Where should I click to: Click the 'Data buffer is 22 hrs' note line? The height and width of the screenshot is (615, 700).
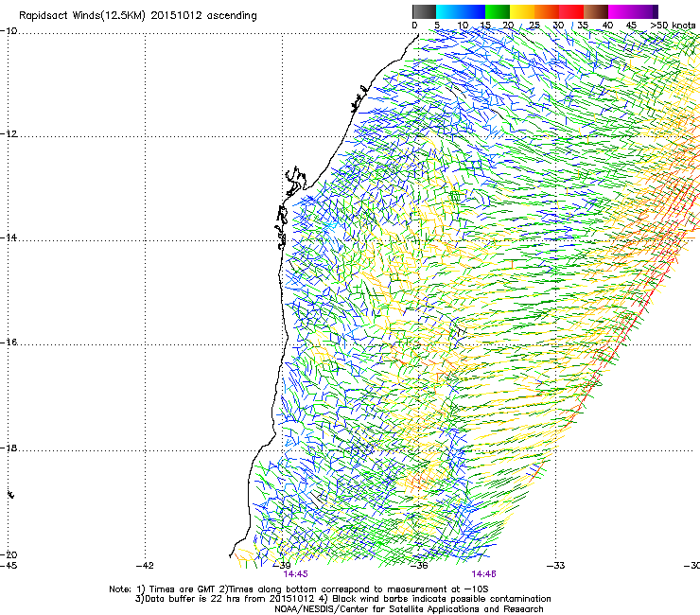click(x=342, y=599)
